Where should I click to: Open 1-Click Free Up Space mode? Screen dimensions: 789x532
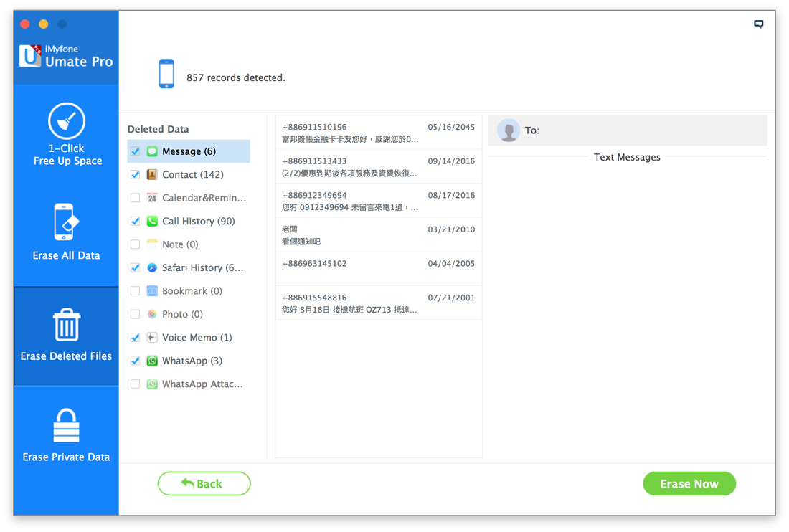(67, 135)
